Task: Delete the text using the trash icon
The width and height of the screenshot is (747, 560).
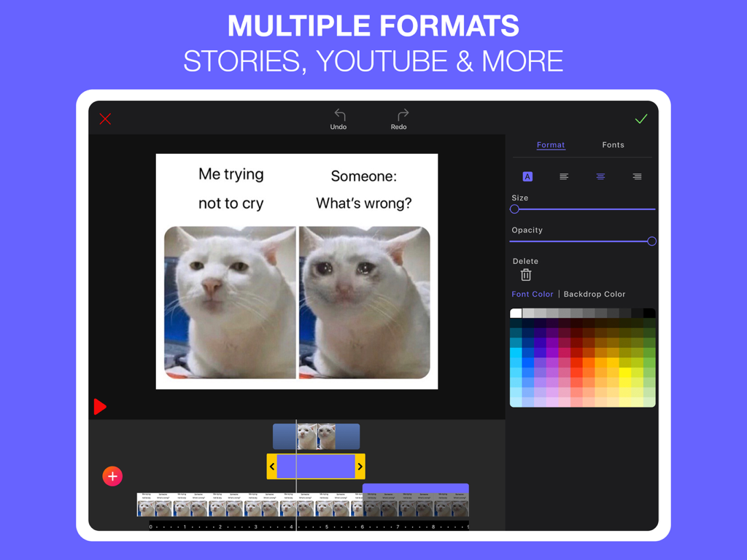Action: tap(526, 276)
